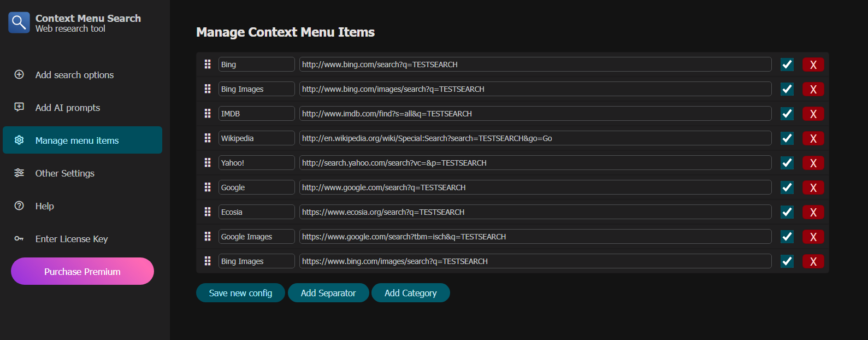The height and width of the screenshot is (340, 868).
Task: Click the Save new config button
Action: 240,293
